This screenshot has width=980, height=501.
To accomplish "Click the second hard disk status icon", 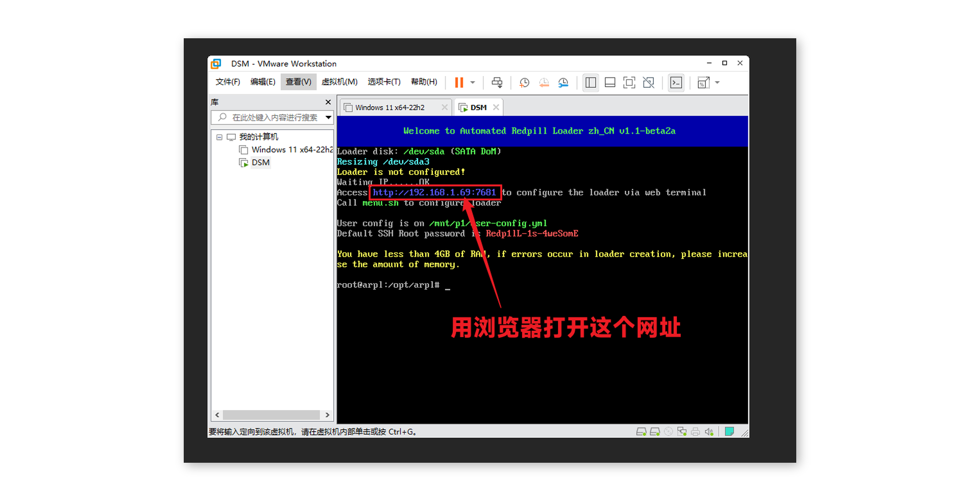I will (x=655, y=432).
